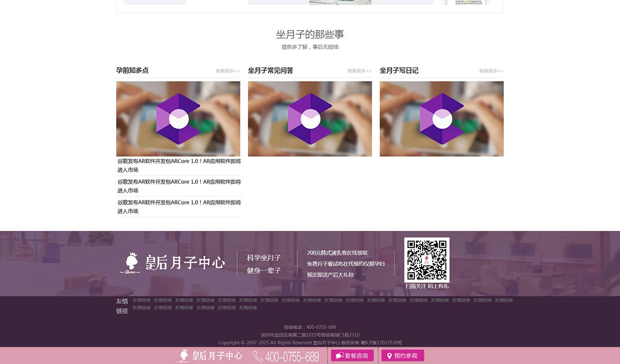620x364 pixels.
Task: Click 预定即送产后大礼包 offer text
Action: (330, 275)
